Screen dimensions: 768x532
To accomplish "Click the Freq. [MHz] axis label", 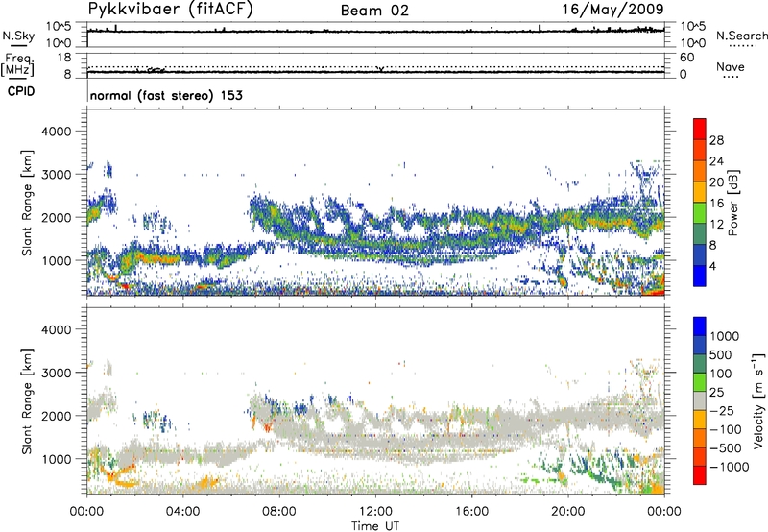I will (x=17, y=65).
